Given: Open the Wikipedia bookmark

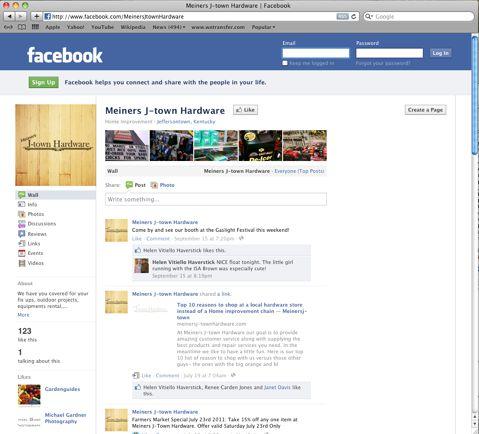Looking at the screenshot, I should click(x=133, y=27).
